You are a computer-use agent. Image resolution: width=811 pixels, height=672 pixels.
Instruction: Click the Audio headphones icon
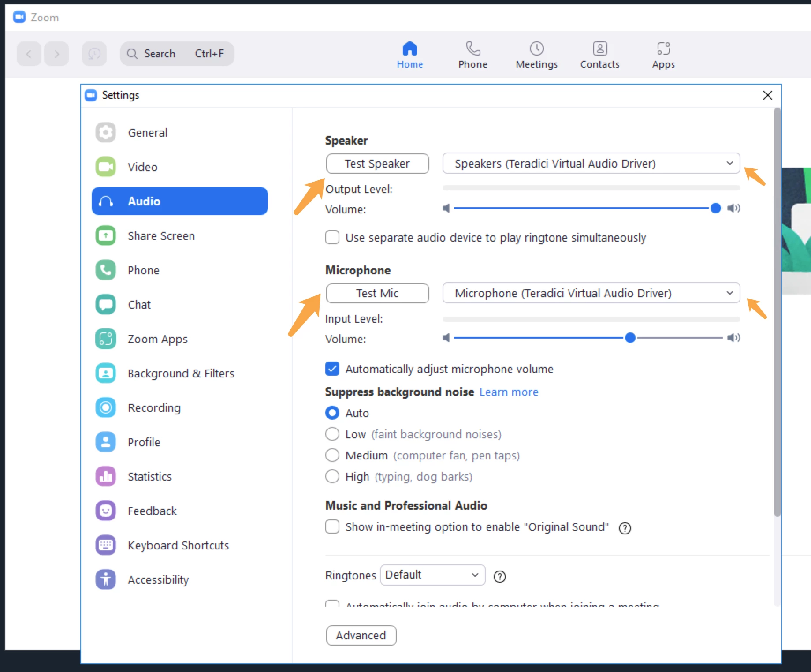106,202
